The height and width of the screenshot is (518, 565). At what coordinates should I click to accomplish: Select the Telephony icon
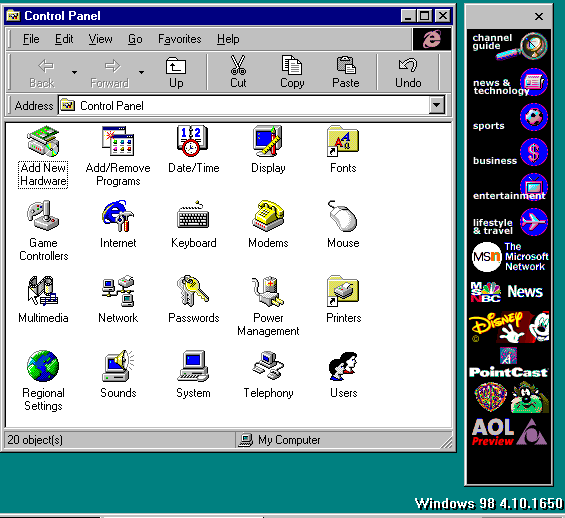click(x=268, y=366)
